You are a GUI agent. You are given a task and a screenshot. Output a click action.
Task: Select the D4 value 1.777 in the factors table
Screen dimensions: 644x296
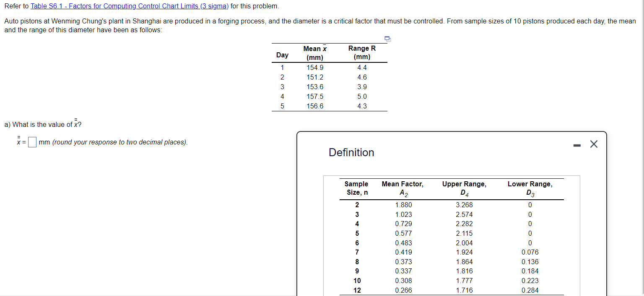pos(464,281)
